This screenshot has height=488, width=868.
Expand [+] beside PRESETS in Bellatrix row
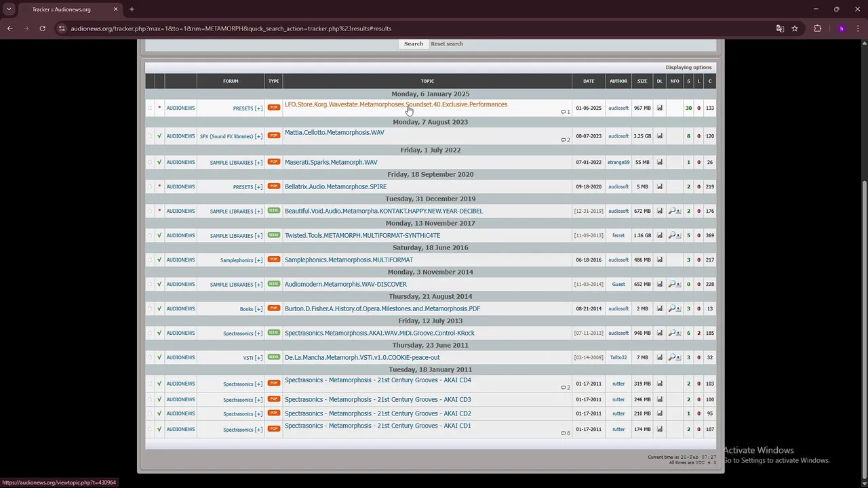point(258,187)
